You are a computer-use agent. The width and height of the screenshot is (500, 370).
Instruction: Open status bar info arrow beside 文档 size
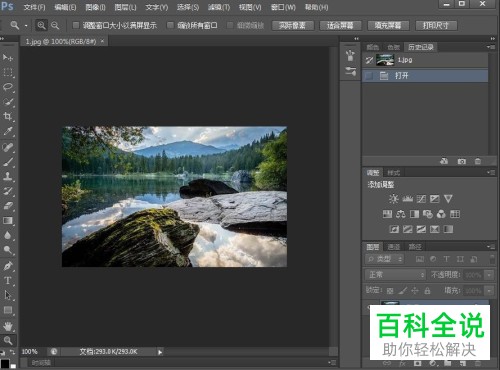(160, 352)
